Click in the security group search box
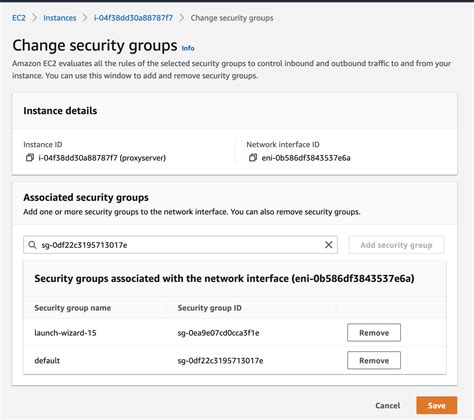474x420 pixels. [x=180, y=245]
